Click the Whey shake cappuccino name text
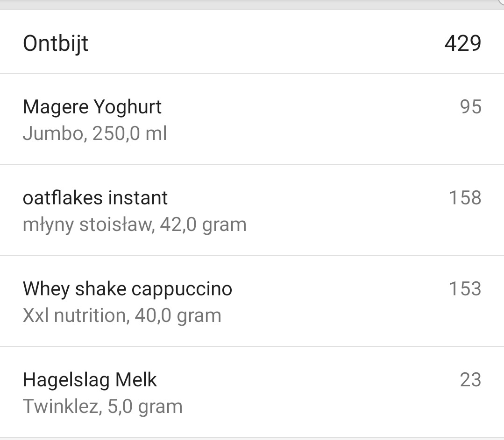This screenshot has width=504, height=440. pos(127,288)
